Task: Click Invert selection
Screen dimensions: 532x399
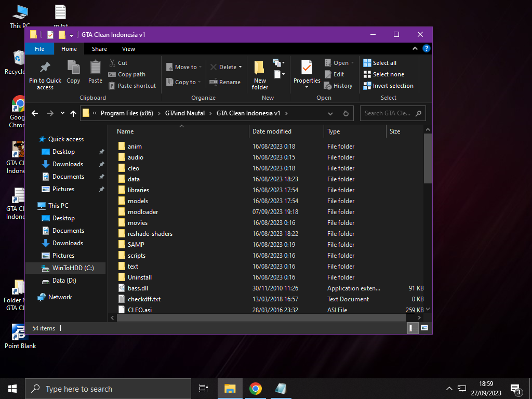Action: pyautogui.click(x=389, y=86)
